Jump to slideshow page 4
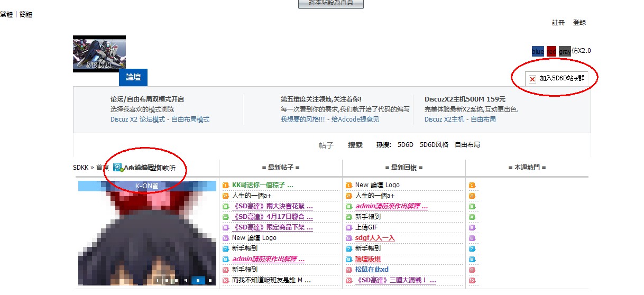The image size is (644, 295). click(x=186, y=281)
